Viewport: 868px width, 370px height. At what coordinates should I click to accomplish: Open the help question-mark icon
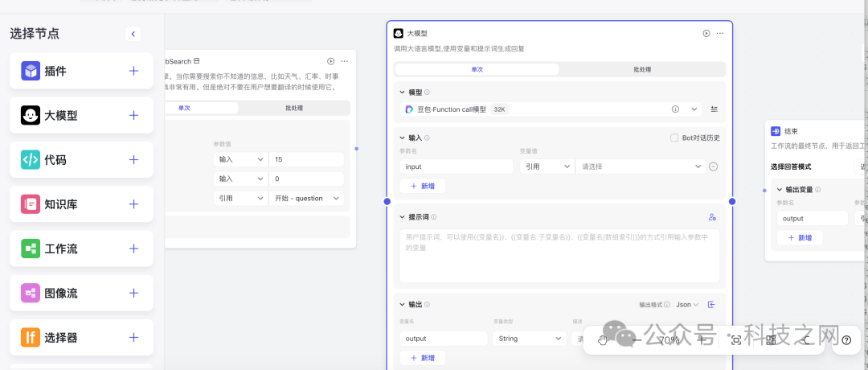846,340
